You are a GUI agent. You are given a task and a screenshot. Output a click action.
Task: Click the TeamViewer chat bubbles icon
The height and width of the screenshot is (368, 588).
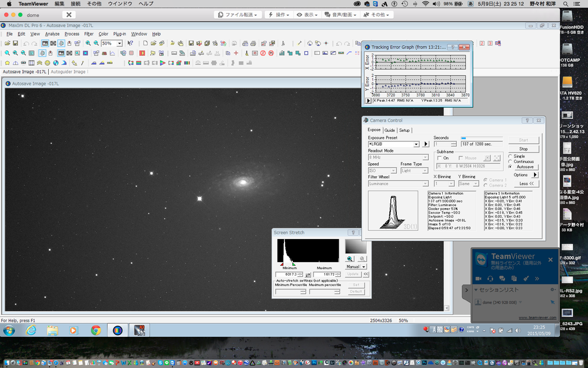coord(502,278)
